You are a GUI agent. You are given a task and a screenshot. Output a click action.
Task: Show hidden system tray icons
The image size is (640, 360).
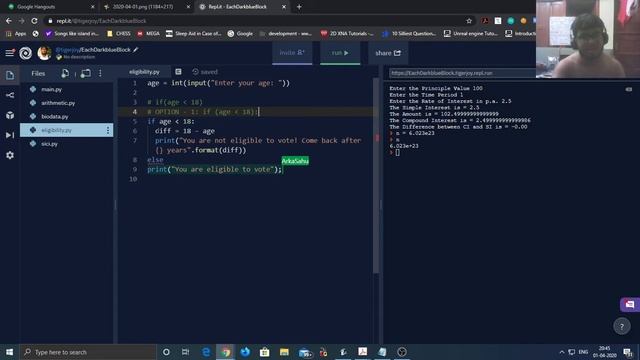pyautogui.click(x=562, y=352)
